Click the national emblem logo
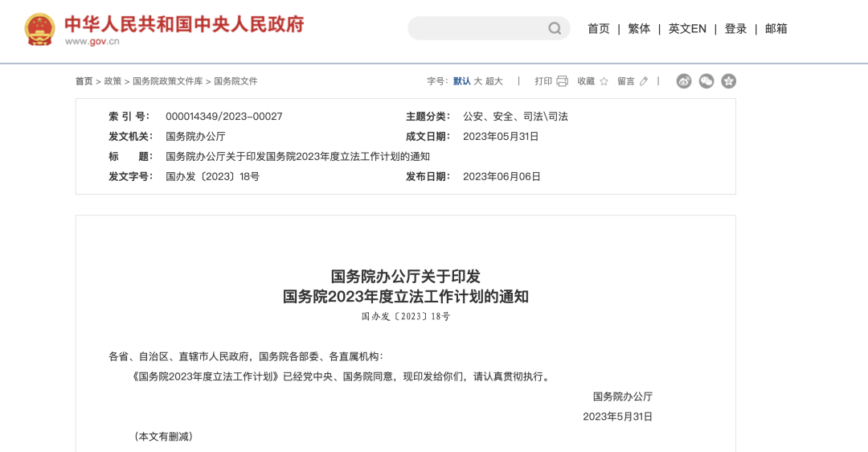This screenshot has height=452, width=868. pos(40,30)
